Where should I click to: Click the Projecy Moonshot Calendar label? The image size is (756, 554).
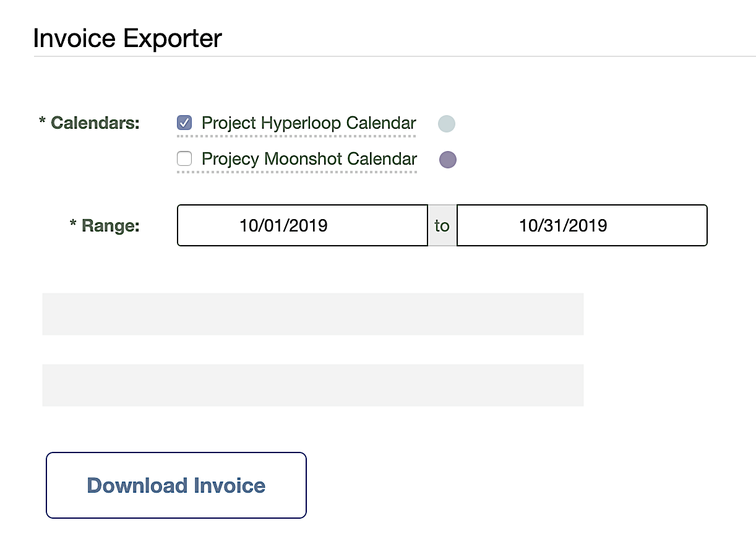click(309, 159)
